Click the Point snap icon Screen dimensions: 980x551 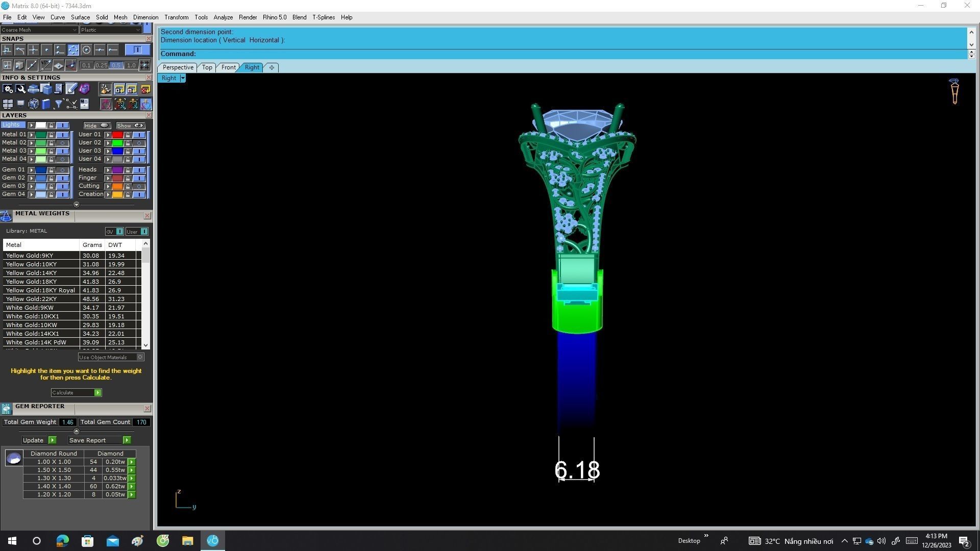[x=46, y=50]
